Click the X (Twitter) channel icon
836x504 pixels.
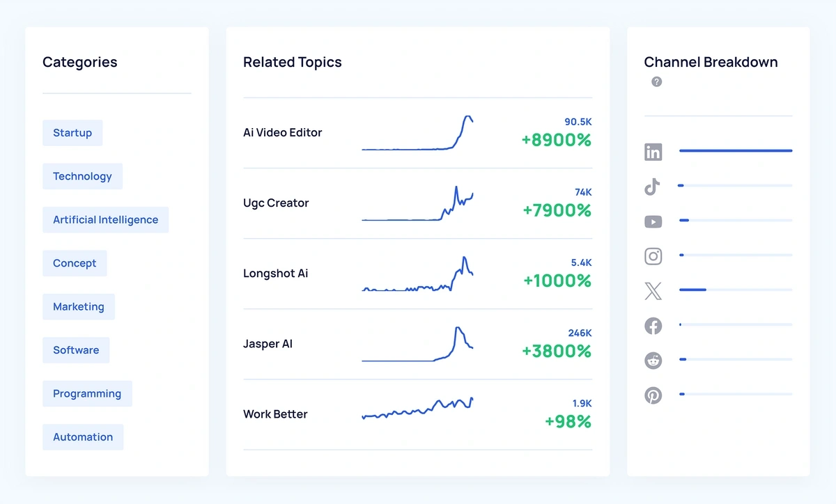(653, 291)
